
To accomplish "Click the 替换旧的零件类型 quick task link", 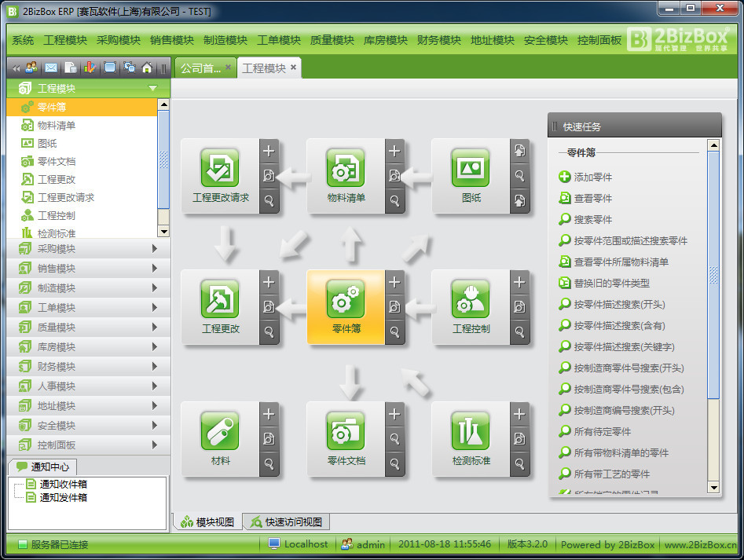I will click(604, 283).
